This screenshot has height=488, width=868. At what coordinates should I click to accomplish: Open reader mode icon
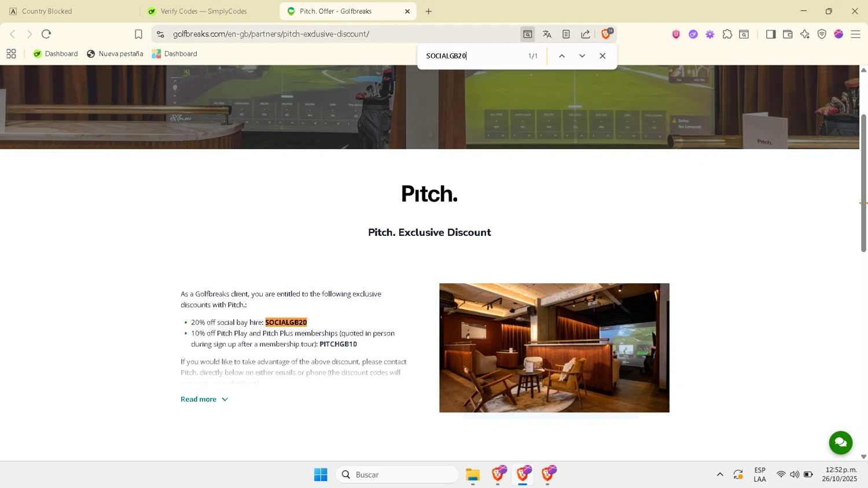coord(566,34)
